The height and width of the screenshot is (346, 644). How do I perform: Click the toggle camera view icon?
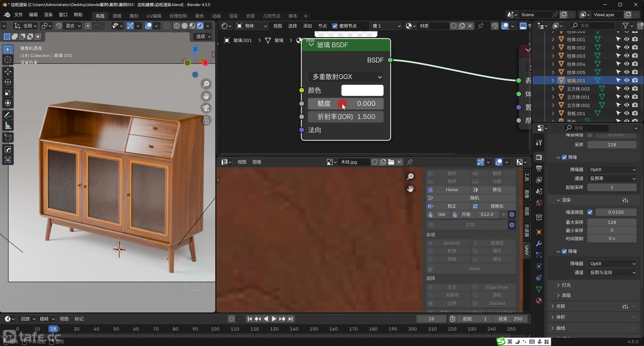(206, 108)
